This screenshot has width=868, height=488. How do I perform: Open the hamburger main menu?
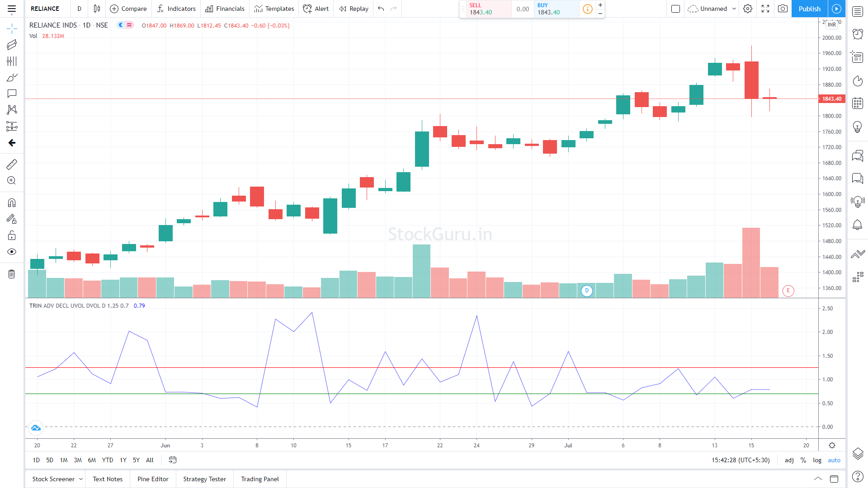[x=12, y=9]
